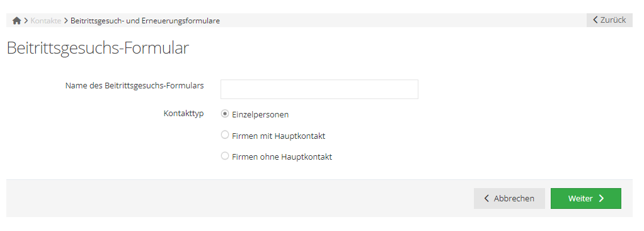Click the Name des Beitrittsgesuchs-Formulars label

pyautogui.click(x=135, y=86)
